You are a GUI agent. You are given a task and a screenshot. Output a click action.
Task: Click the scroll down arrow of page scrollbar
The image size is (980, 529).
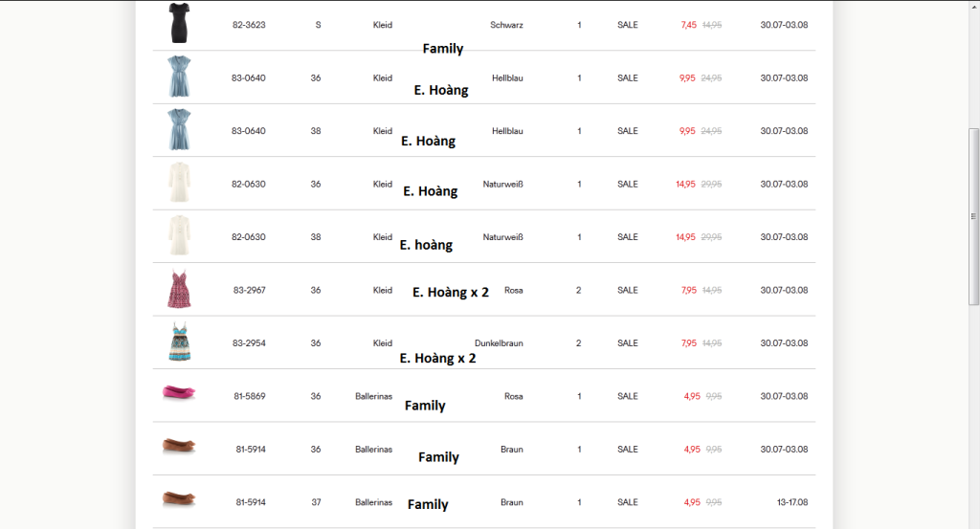point(973,522)
